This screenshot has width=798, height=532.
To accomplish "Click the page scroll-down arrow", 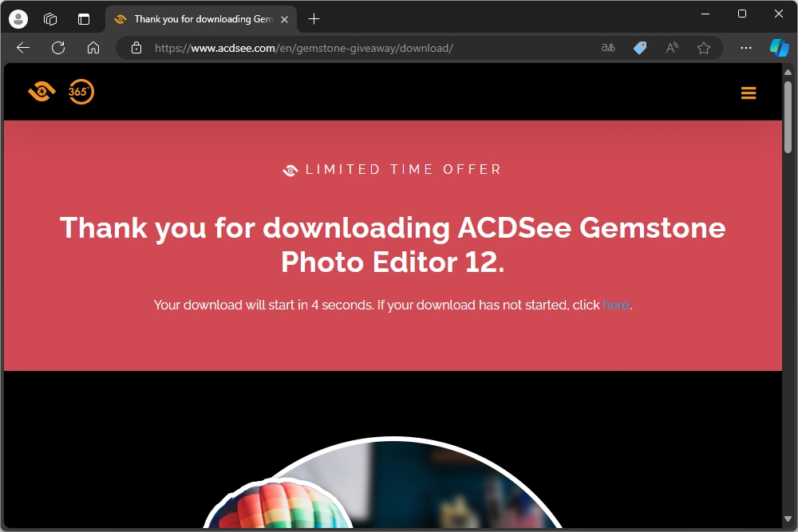I will [x=788, y=518].
